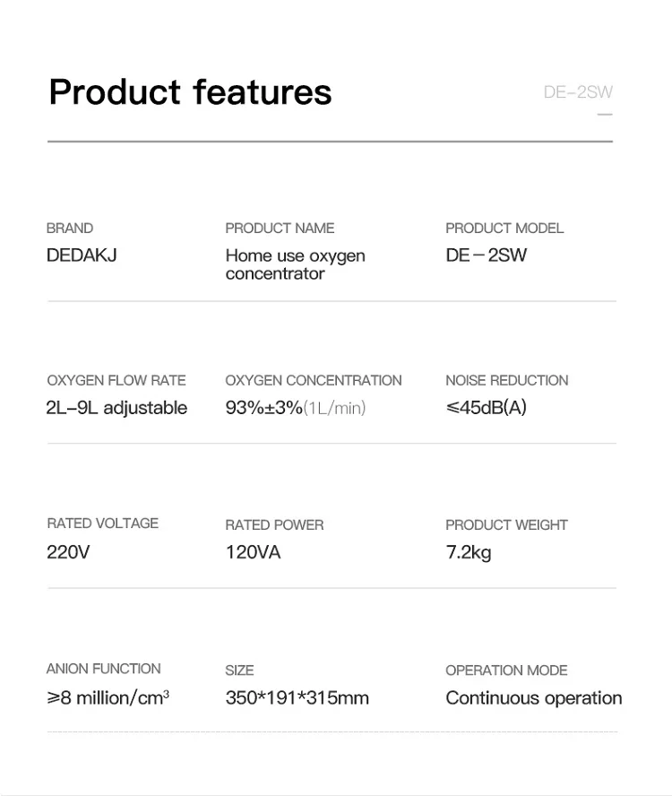
Task: Select the BRAND label
Action: point(70,229)
